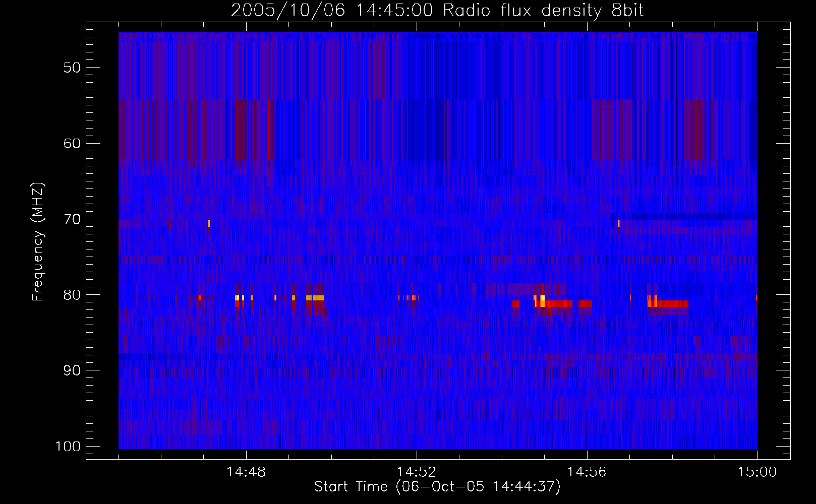This screenshot has width=816, height=504.
Task: Click the 50 frequency tick label
Action: pyautogui.click(x=72, y=68)
